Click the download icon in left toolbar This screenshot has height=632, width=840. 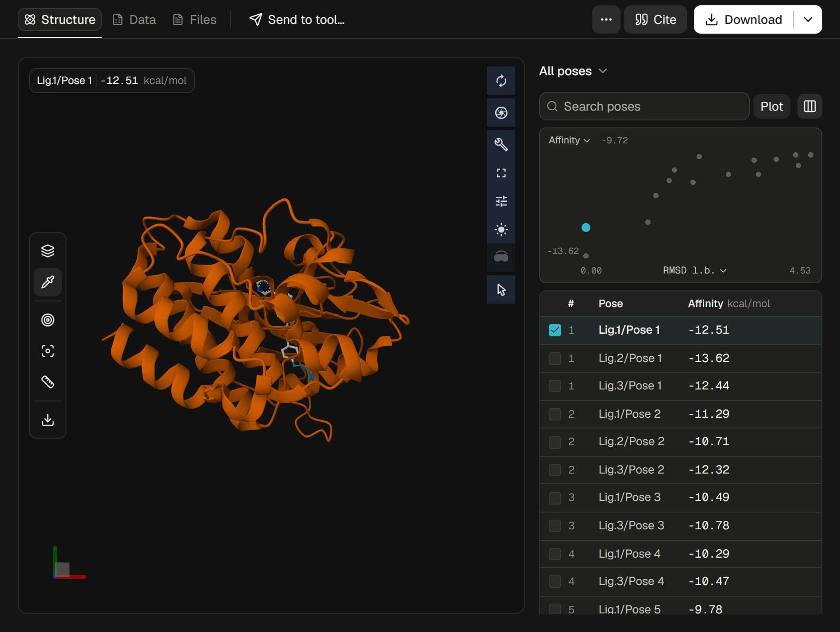pyautogui.click(x=48, y=420)
